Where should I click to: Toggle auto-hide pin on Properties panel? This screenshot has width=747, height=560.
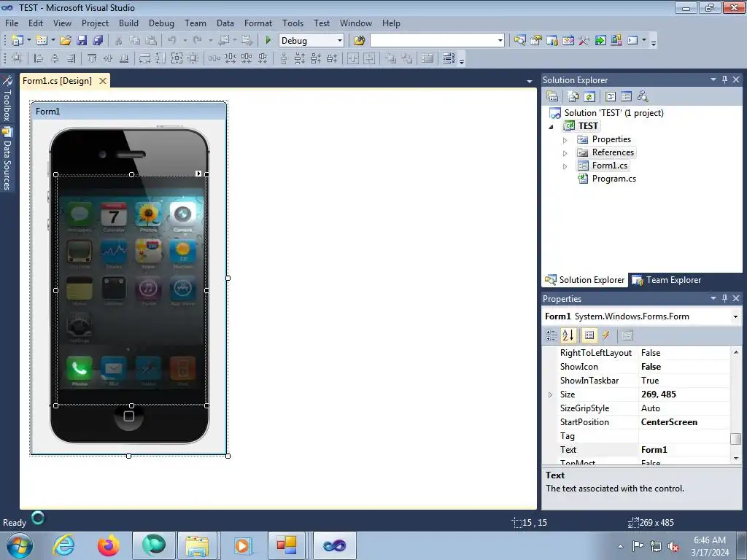coord(724,298)
